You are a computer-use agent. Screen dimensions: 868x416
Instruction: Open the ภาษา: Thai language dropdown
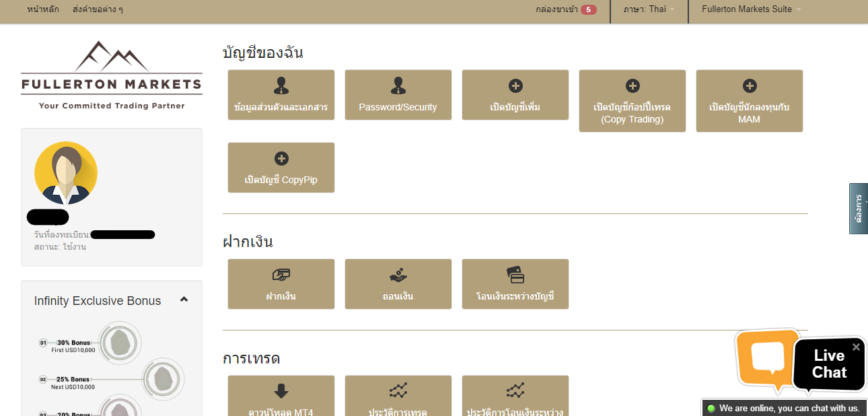[649, 9]
